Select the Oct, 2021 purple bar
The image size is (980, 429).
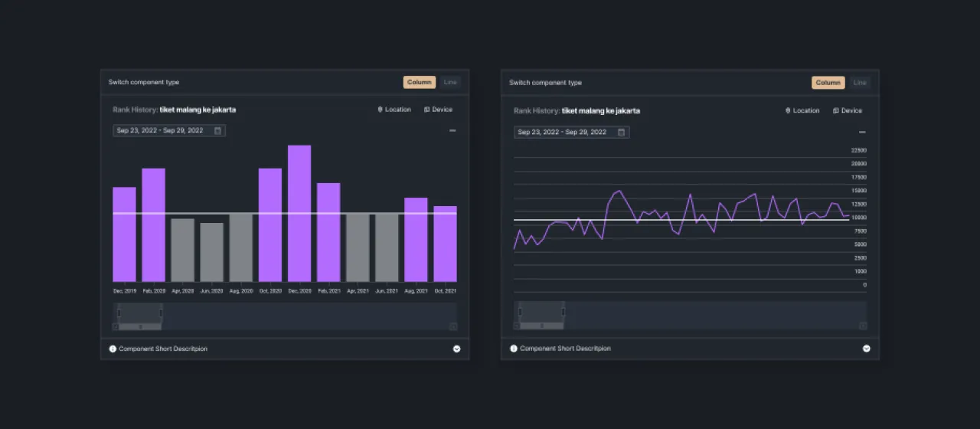pyautogui.click(x=445, y=244)
